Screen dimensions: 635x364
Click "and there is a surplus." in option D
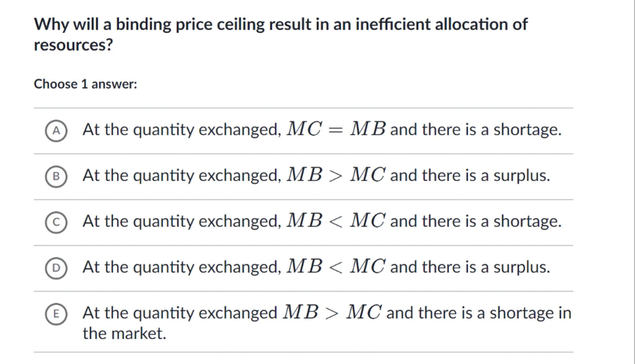tap(470, 267)
